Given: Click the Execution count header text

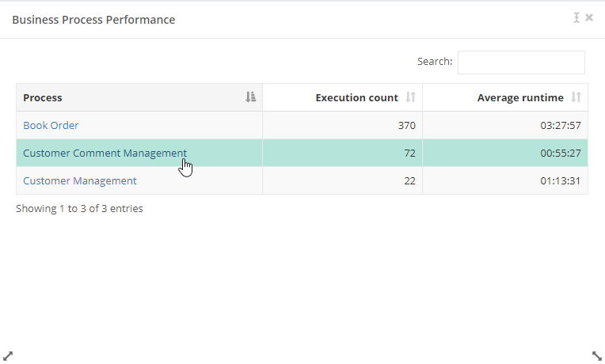Looking at the screenshot, I should (x=356, y=97).
